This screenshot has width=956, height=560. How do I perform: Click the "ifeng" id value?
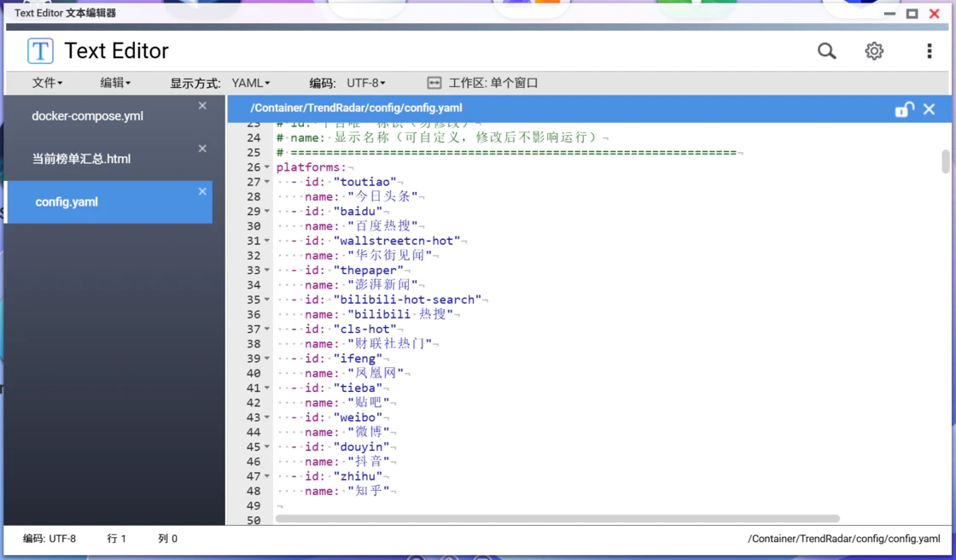pyautogui.click(x=358, y=359)
